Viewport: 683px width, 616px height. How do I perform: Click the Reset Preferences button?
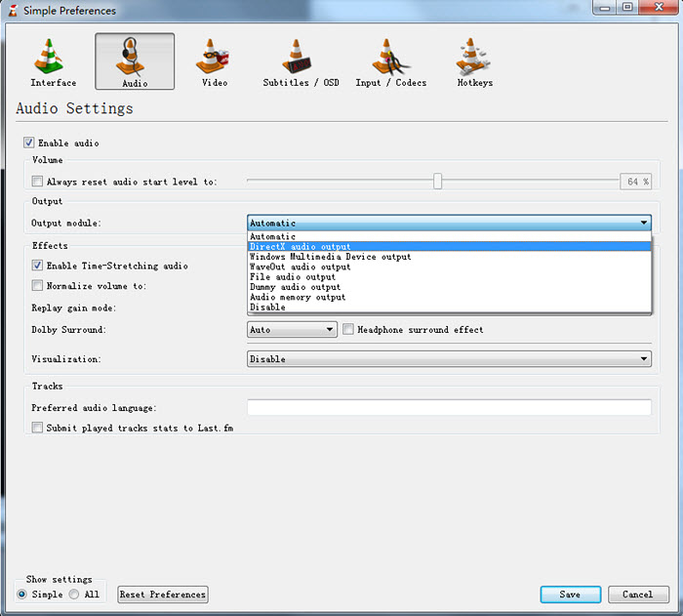(163, 595)
